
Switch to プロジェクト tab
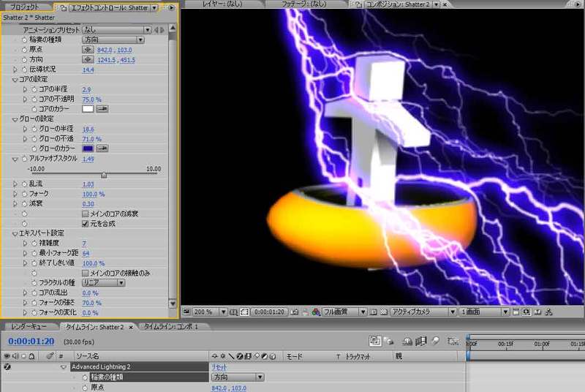(25, 7)
